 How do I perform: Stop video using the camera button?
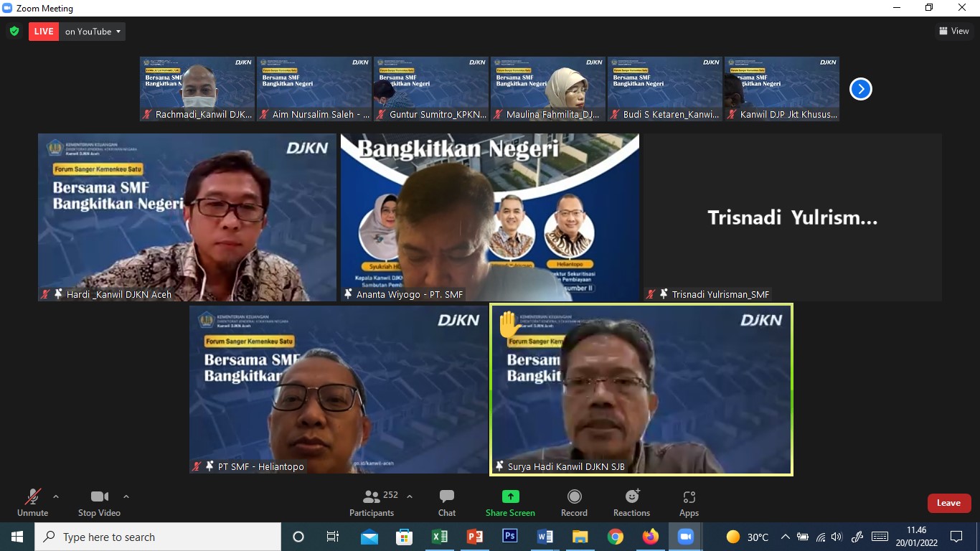click(99, 502)
